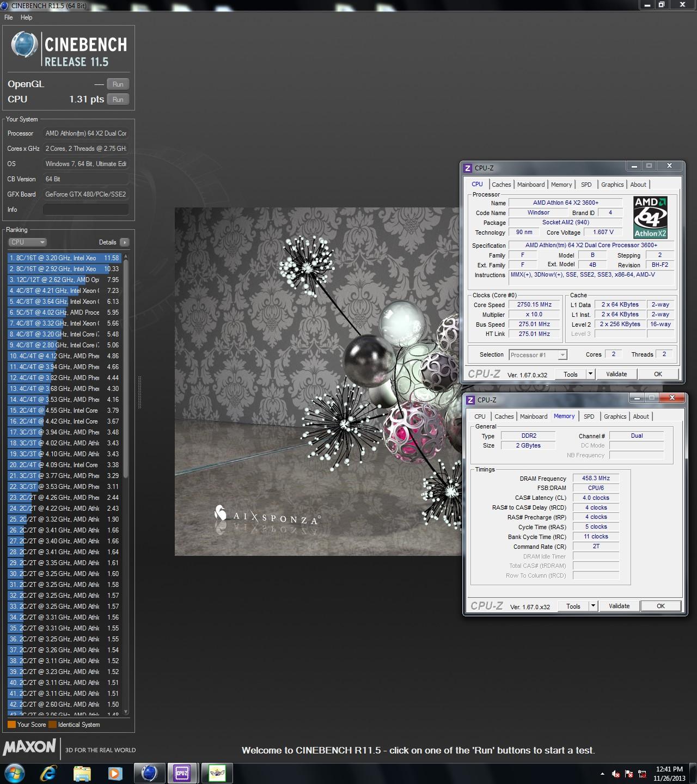Click the ranking list scrollbar

click(x=126, y=370)
